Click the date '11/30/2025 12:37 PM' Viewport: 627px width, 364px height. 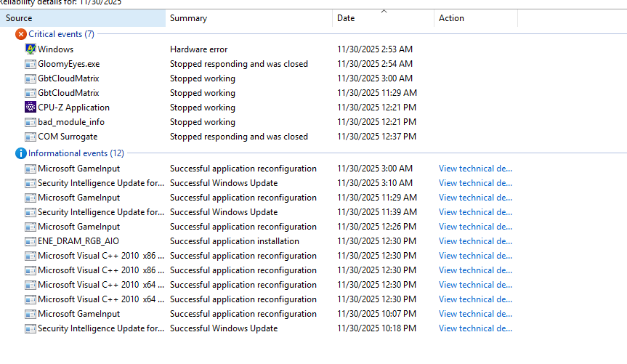(x=376, y=137)
